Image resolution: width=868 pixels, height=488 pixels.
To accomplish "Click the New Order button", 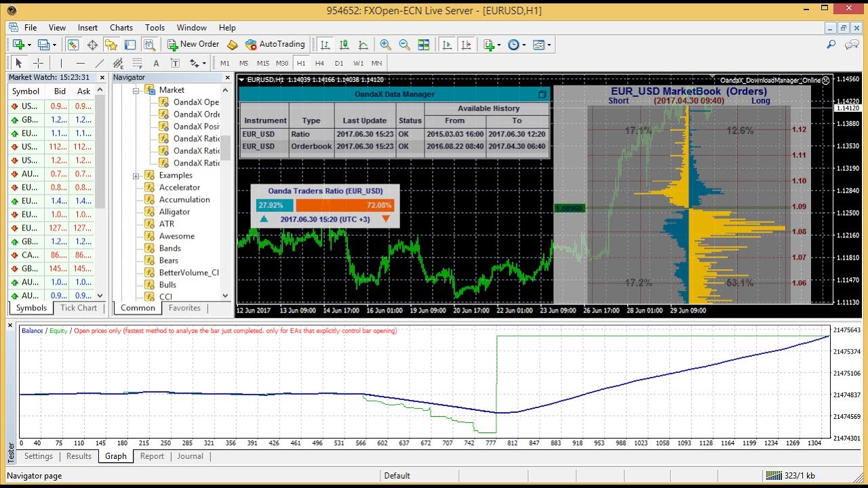I will point(193,45).
